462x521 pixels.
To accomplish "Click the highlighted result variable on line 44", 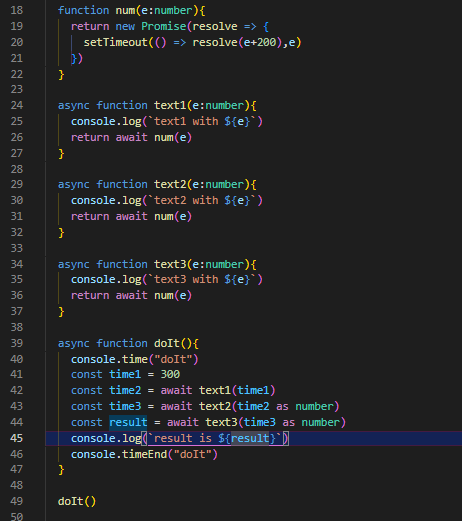I will tap(128, 422).
